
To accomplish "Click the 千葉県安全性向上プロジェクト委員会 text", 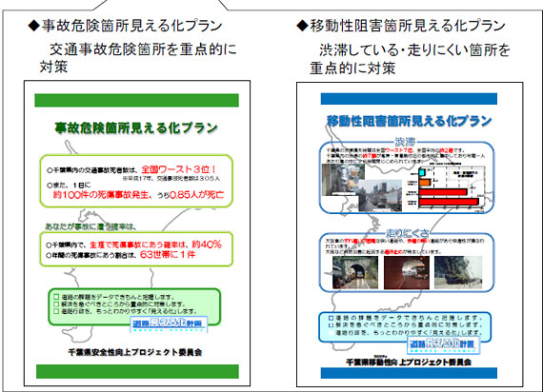I will click(x=135, y=352).
